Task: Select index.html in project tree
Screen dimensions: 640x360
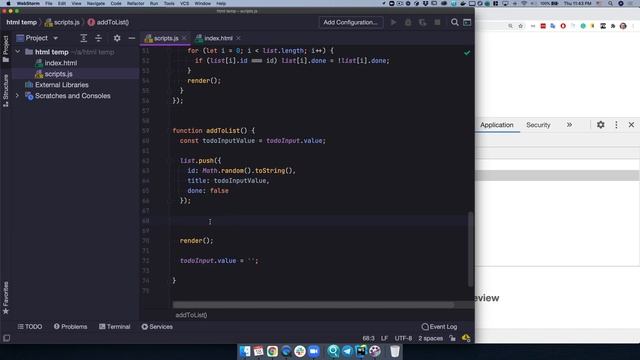Action: point(60,63)
